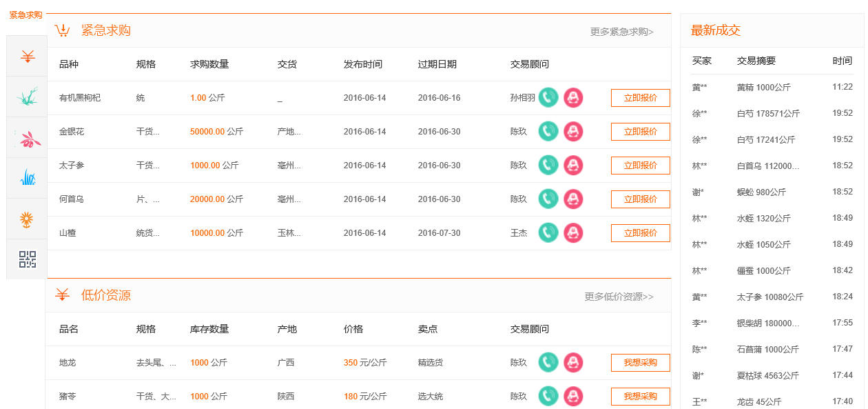
Task: Click 黄精 1000公斤 transaction entry
Action: coord(763,88)
